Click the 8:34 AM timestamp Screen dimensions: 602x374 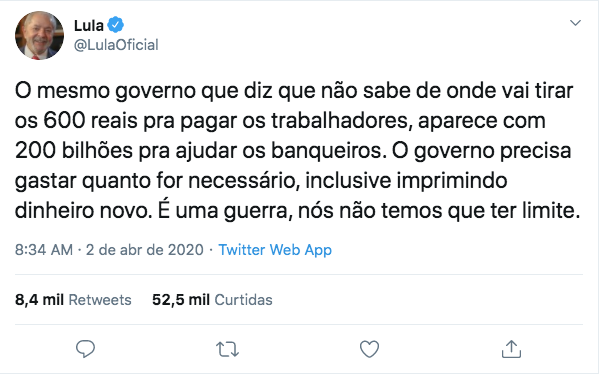tap(44, 250)
